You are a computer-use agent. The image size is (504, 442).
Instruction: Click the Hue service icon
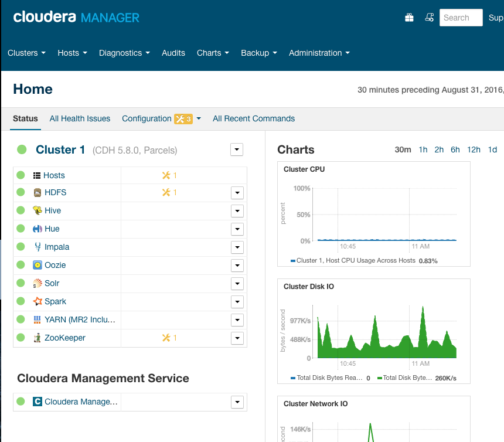38,229
